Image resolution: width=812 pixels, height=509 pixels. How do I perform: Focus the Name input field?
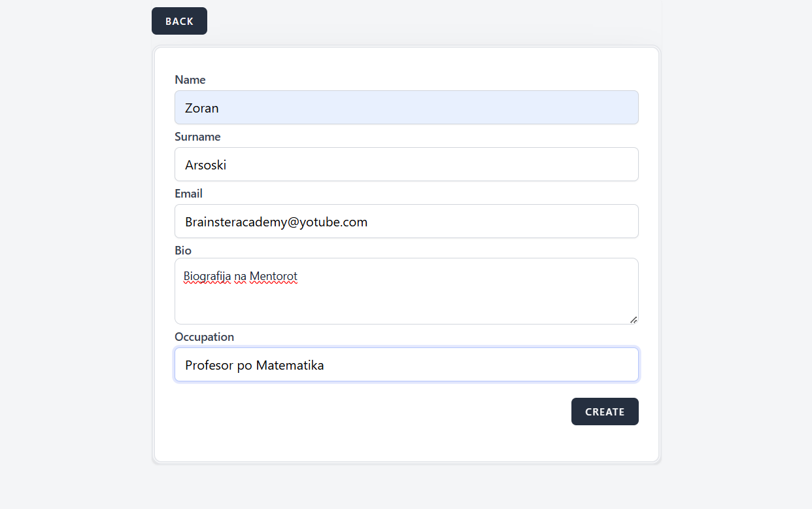click(x=405, y=107)
